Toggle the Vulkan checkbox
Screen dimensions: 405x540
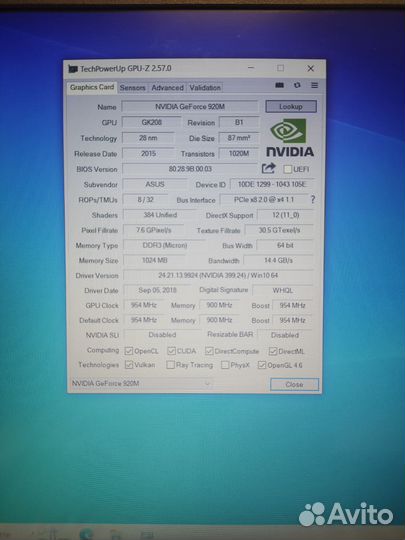click(x=129, y=365)
